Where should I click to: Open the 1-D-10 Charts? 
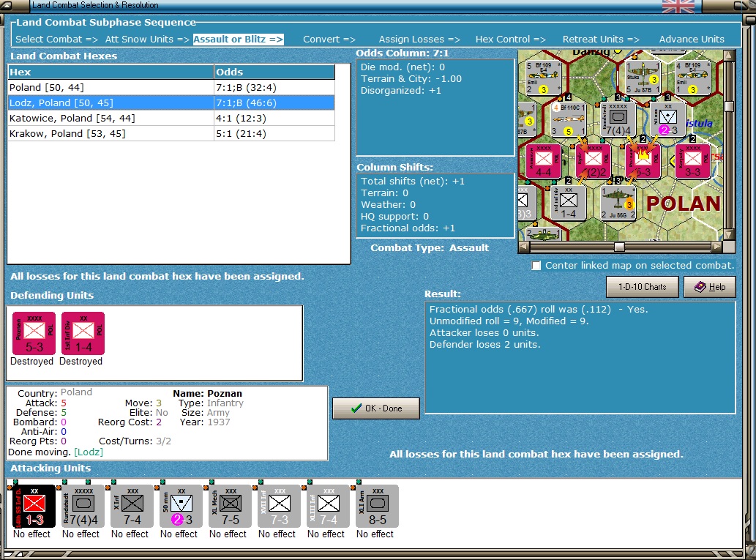pos(643,287)
